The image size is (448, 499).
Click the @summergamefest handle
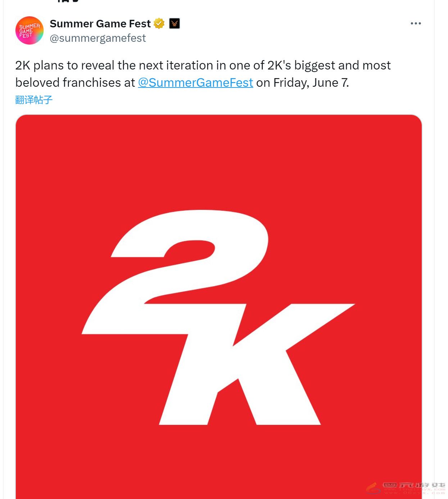click(x=98, y=38)
